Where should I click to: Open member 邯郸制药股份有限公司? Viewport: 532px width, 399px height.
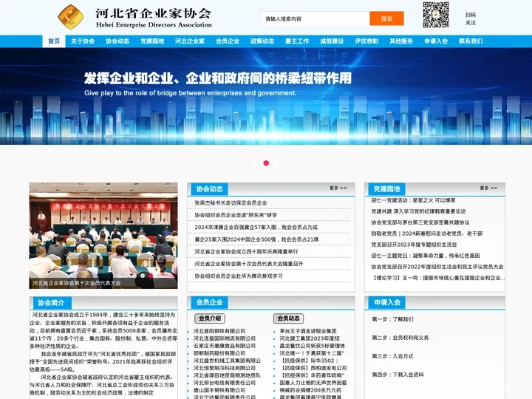coord(219,353)
